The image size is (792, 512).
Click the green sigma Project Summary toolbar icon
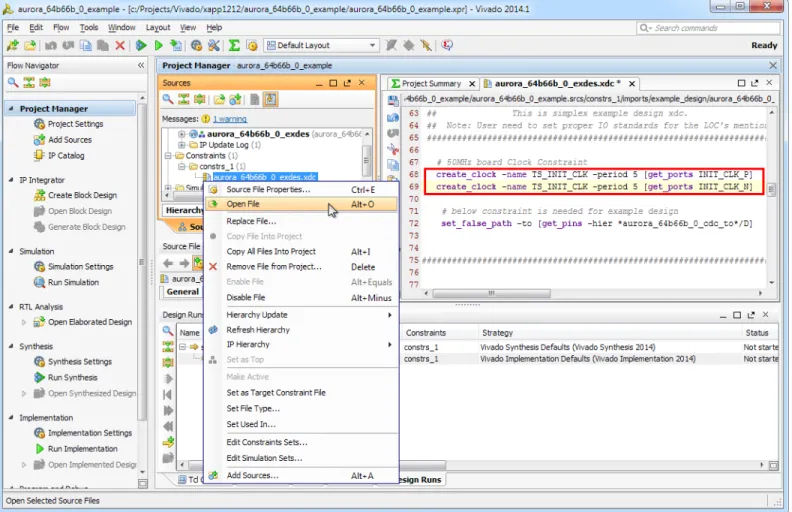[234, 45]
